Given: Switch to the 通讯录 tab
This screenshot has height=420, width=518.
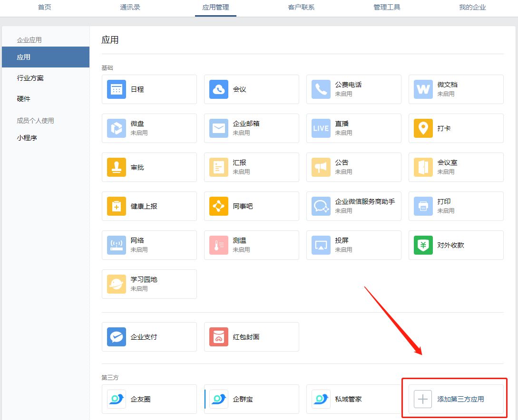Looking at the screenshot, I should pyautogui.click(x=130, y=8).
